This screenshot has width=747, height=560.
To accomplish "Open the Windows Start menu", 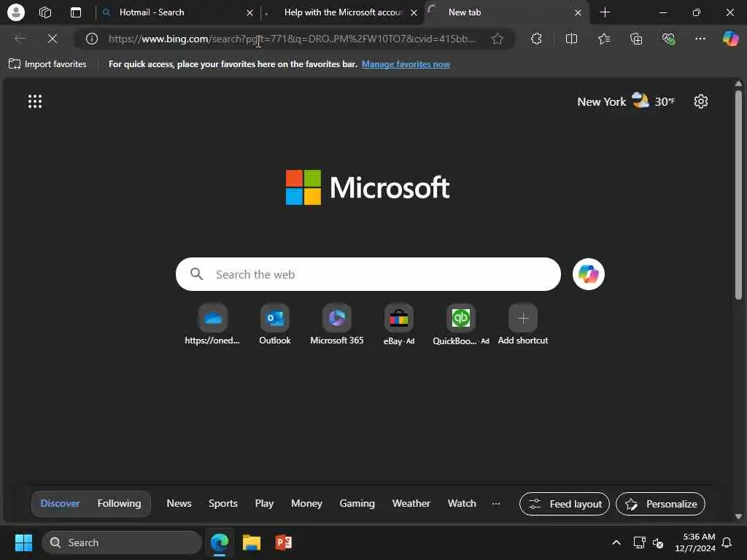I will click(x=23, y=542).
